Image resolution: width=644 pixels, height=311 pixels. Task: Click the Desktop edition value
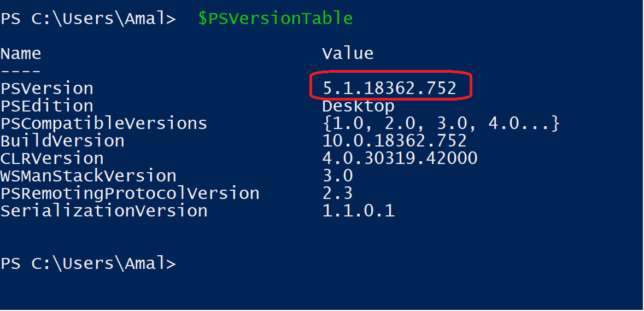358,106
